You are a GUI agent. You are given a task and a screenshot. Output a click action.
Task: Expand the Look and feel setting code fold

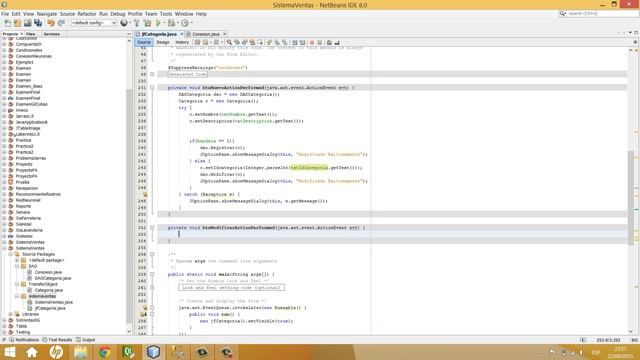(x=152, y=288)
